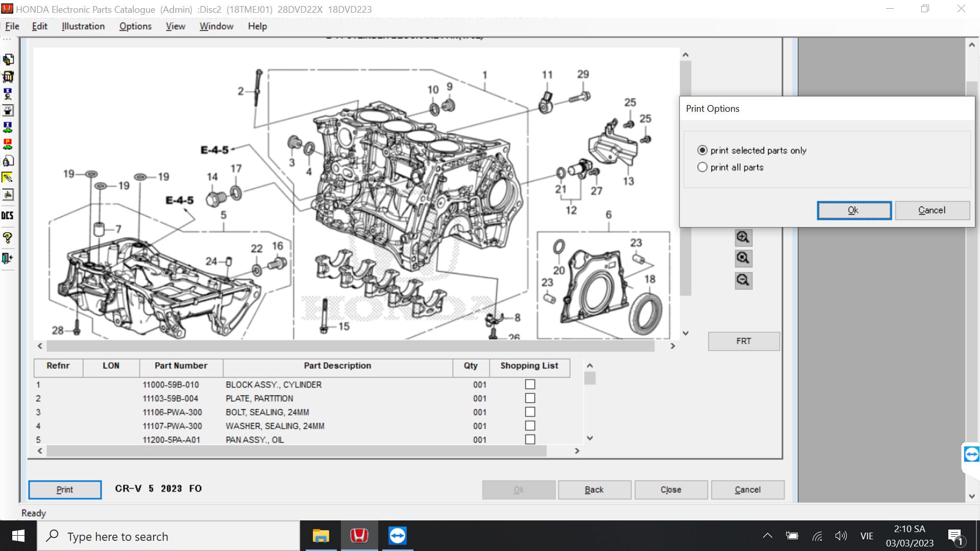The image size is (980, 551).
Task: Click the fit-zoom magnifier with the square
Action: tap(743, 258)
